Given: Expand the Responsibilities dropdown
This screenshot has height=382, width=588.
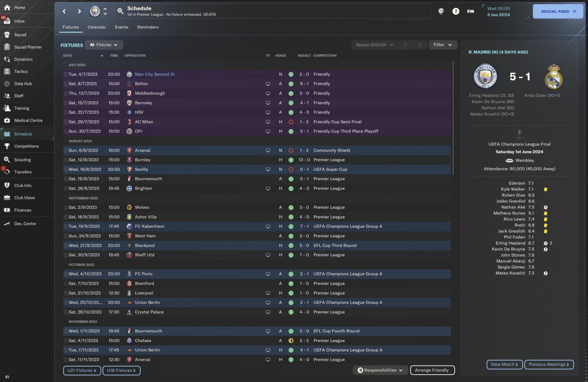Looking at the screenshot, I should point(380,370).
